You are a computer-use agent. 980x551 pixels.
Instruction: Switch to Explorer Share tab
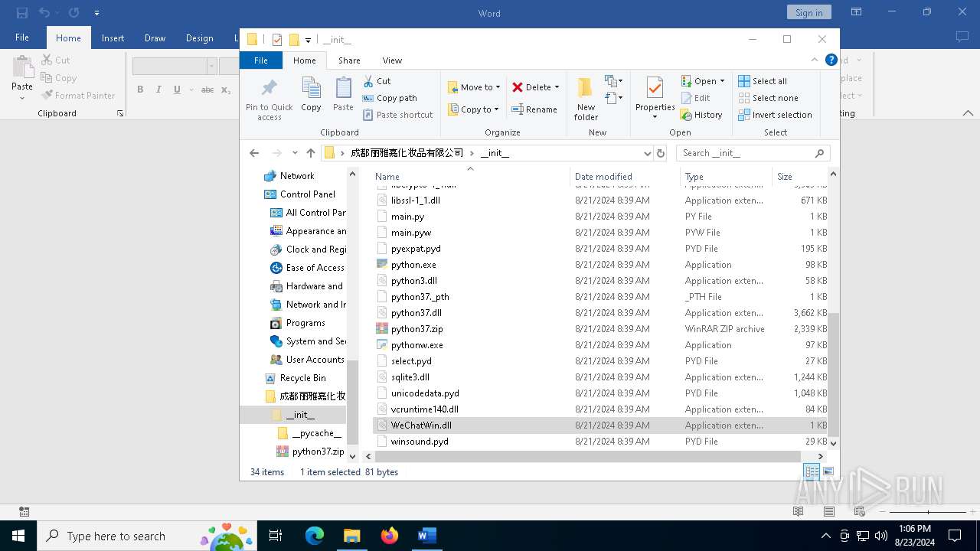(x=349, y=60)
